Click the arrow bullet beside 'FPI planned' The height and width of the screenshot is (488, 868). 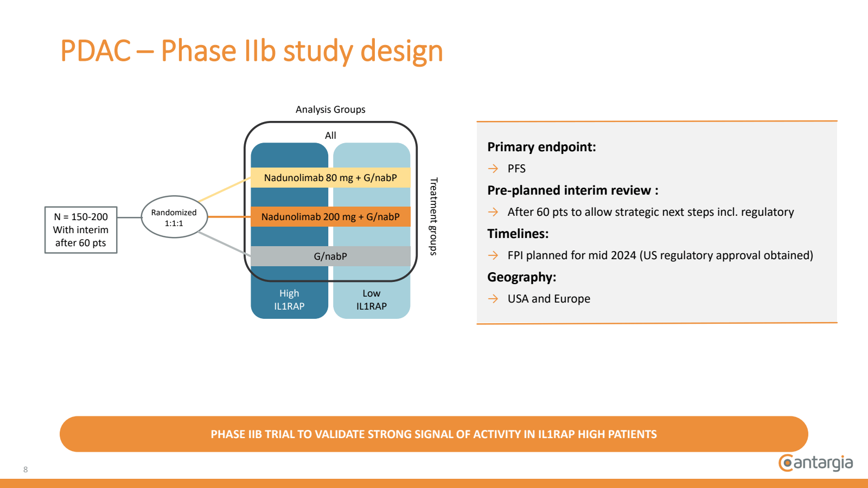pyautogui.click(x=493, y=255)
